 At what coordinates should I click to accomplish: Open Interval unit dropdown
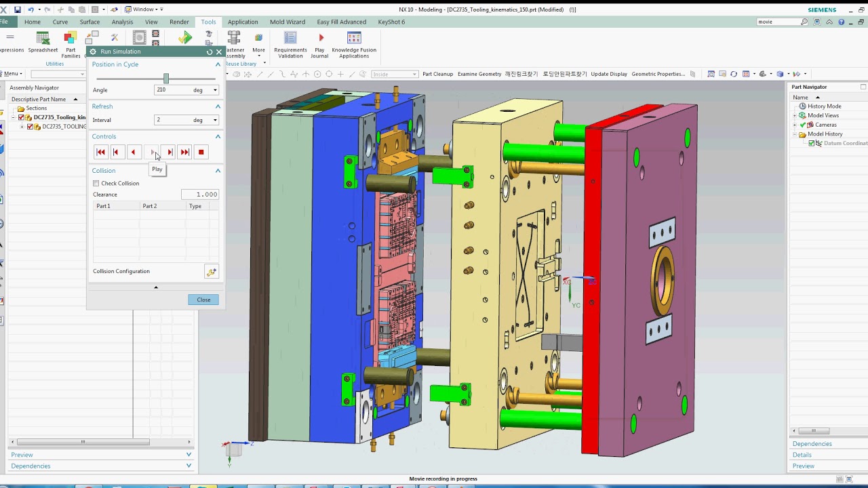[x=215, y=120]
